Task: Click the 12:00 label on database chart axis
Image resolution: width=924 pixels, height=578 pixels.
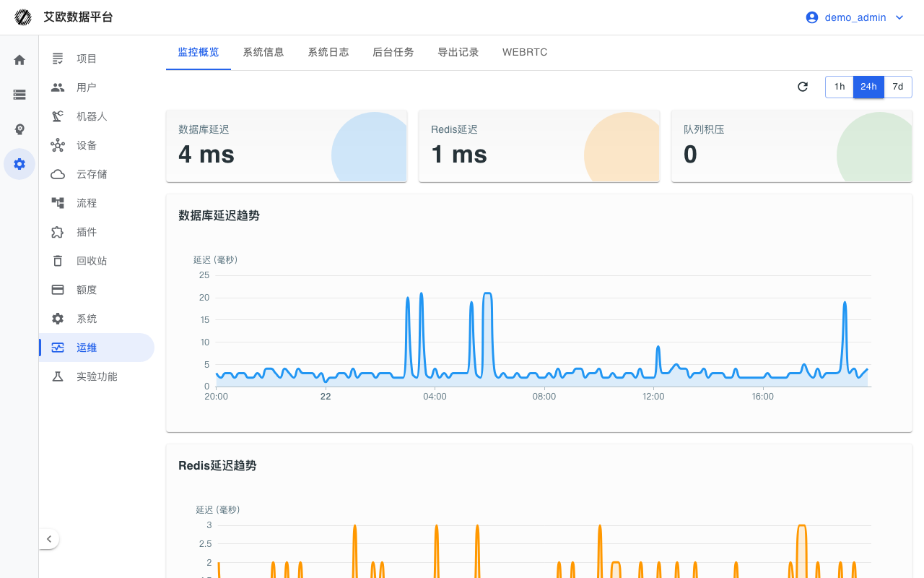Action: (x=653, y=396)
